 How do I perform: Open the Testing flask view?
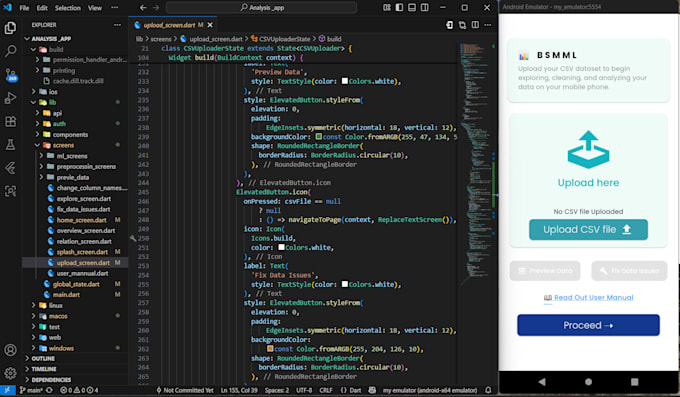(10, 144)
